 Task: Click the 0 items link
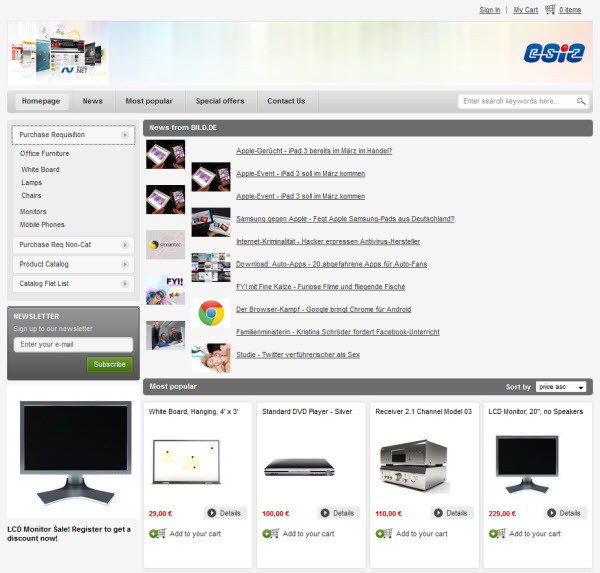pos(570,10)
